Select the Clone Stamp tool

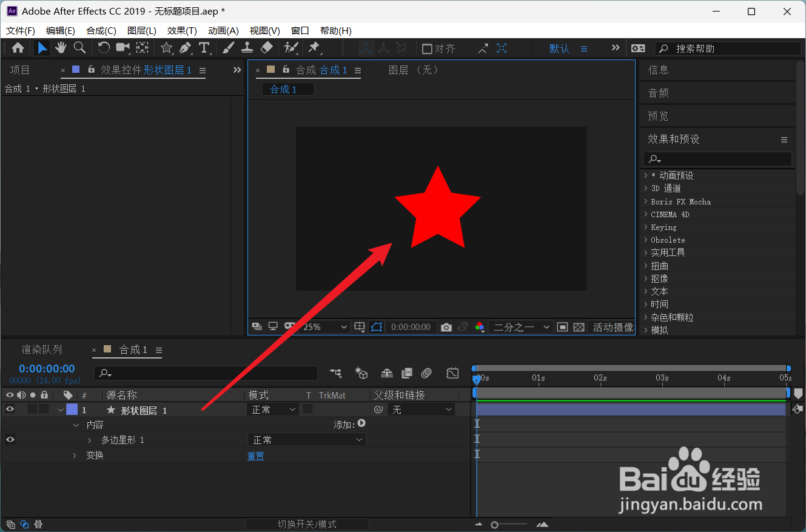pyautogui.click(x=247, y=48)
